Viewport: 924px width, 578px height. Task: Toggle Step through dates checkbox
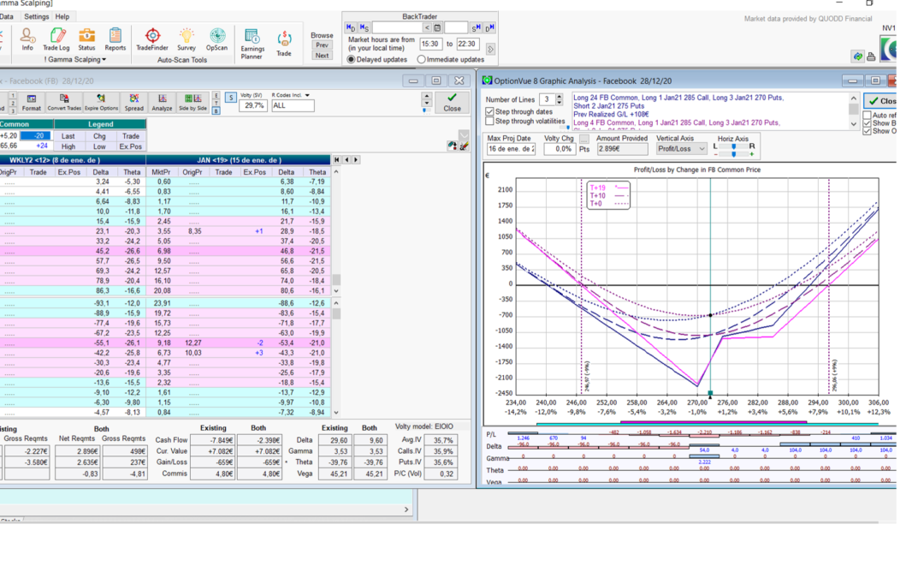pos(489,111)
